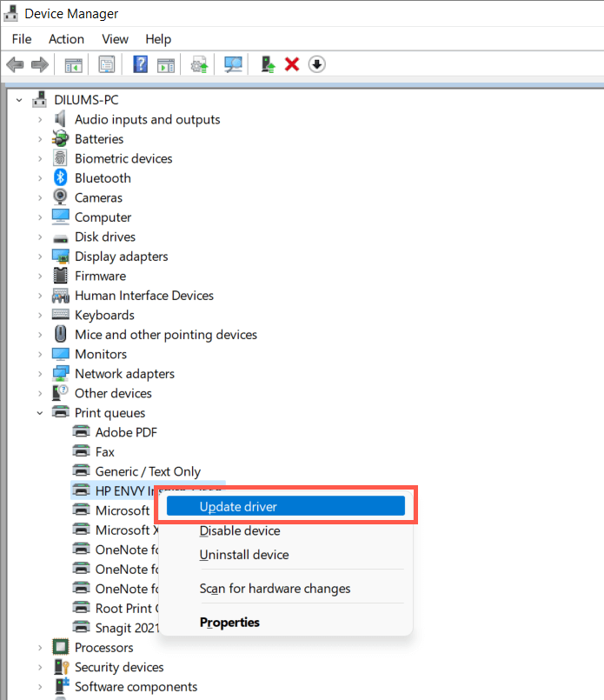Viewport: 604px width, 700px height.
Task: Click the Keyboards category icon
Action: pyautogui.click(x=60, y=315)
